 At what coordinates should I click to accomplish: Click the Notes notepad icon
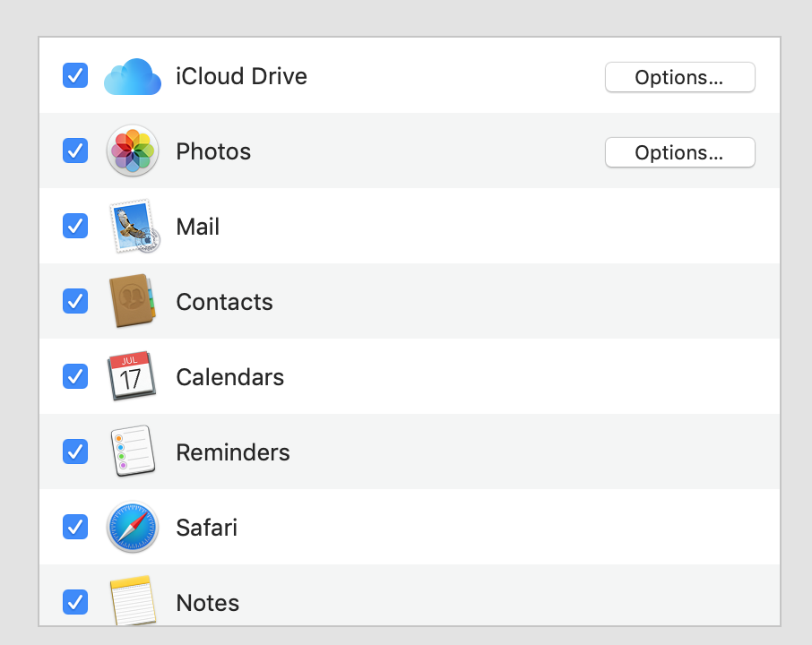pos(133,600)
